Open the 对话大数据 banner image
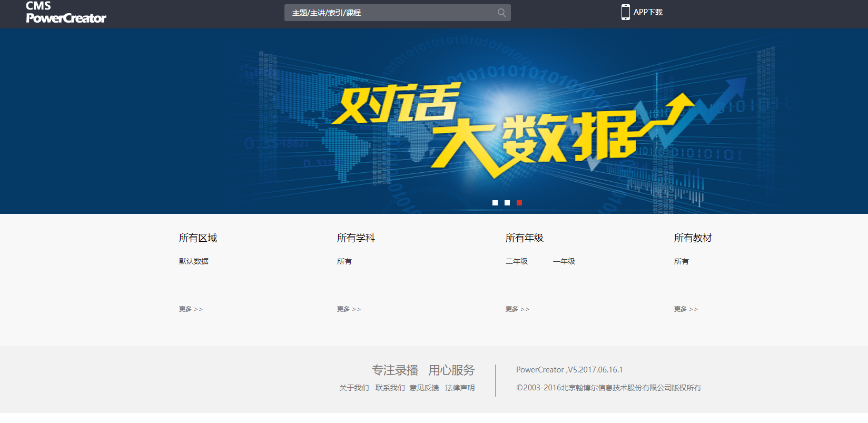The image size is (868, 423). 434,121
